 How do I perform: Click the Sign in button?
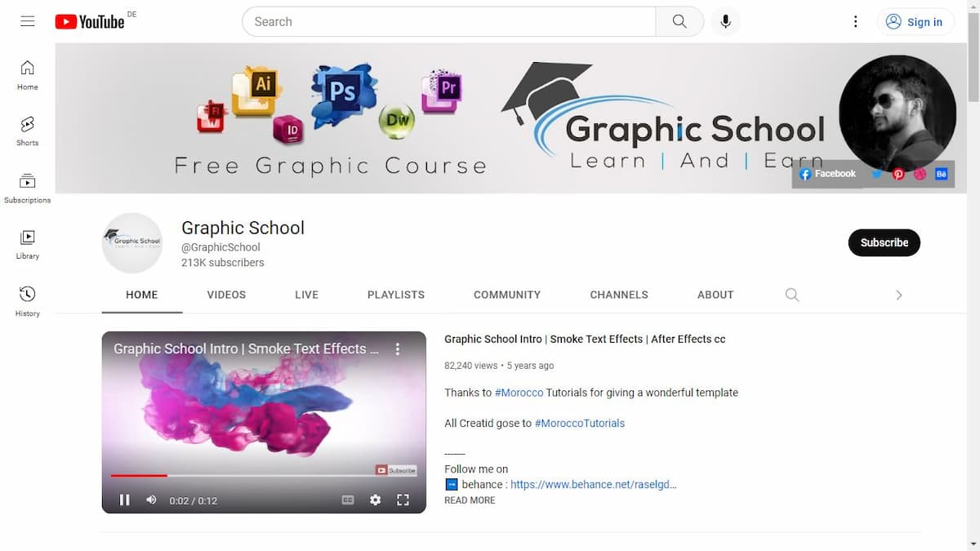pyautogui.click(x=915, y=22)
